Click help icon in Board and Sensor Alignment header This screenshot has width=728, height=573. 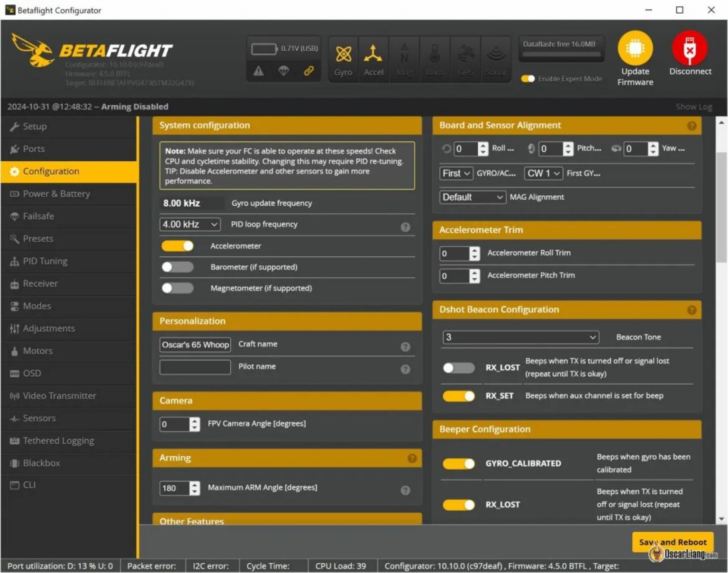(x=692, y=126)
